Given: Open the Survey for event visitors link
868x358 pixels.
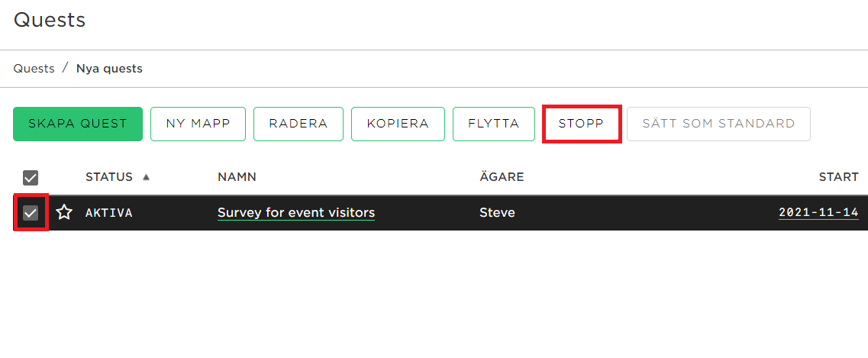Looking at the screenshot, I should [296, 212].
